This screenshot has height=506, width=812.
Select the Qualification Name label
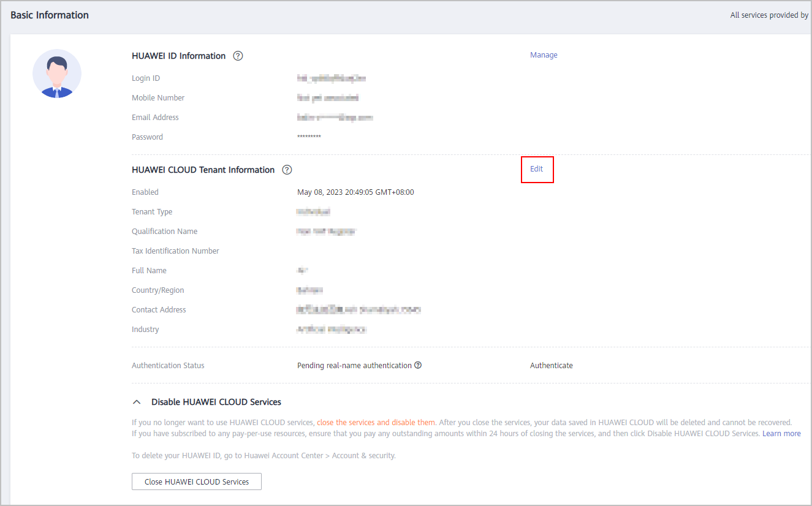tap(165, 232)
